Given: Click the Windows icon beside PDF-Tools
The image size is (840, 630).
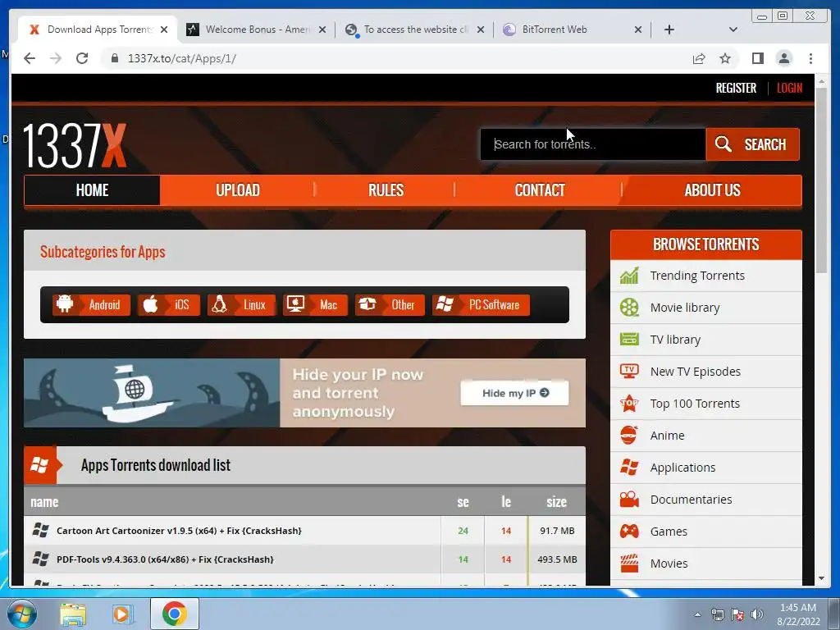Looking at the screenshot, I should (41, 559).
